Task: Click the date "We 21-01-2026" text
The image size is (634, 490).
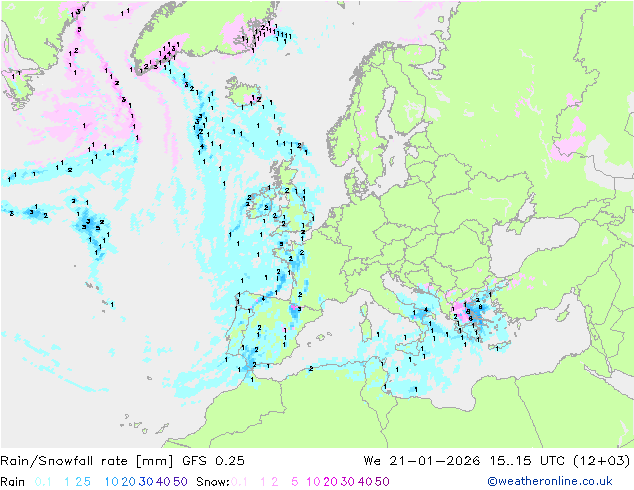Action: point(422,461)
